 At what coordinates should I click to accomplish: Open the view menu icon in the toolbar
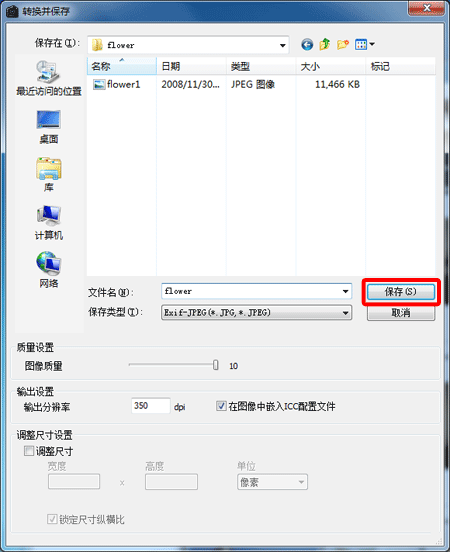[x=365, y=44]
